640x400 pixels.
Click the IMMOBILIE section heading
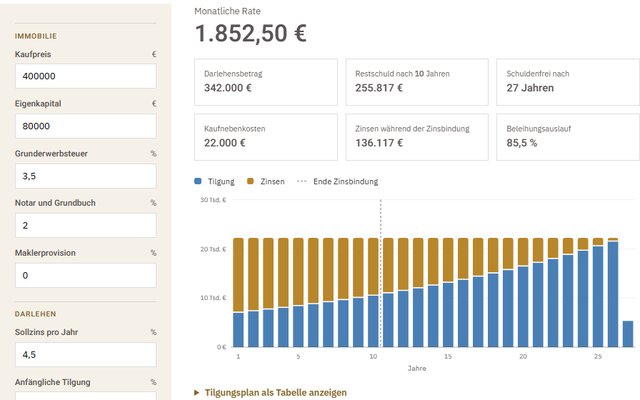(x=36, y=36)
